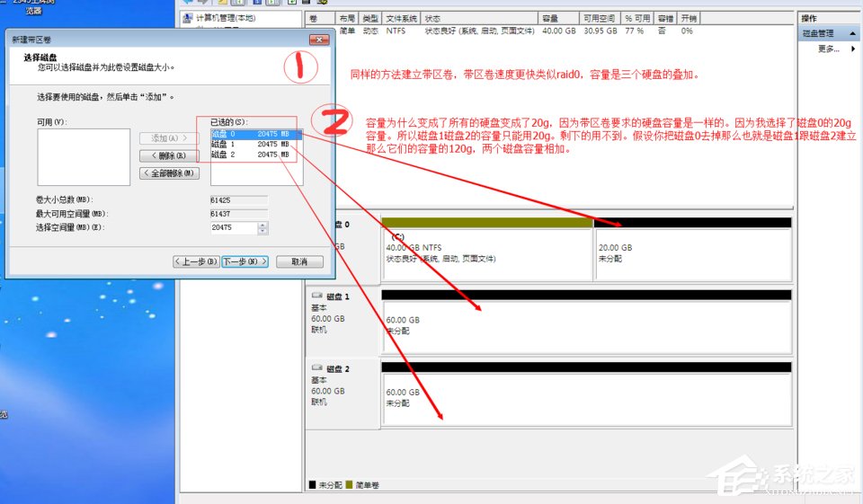Close the 新建带区卷 dialog
Viewport: 863px width, 504px height.
[318, 40]
